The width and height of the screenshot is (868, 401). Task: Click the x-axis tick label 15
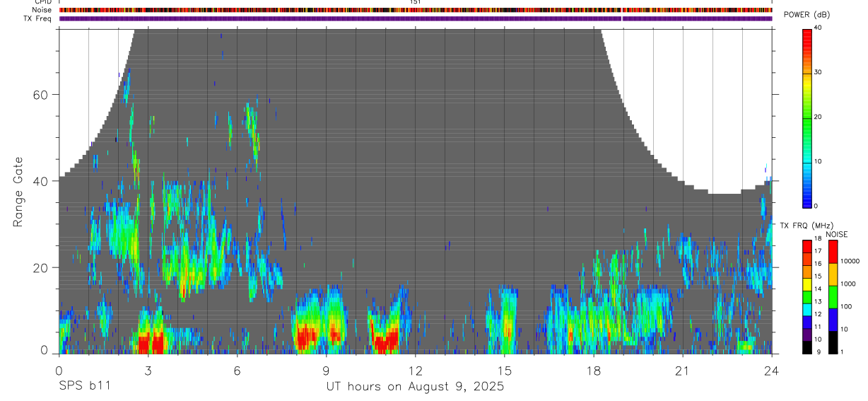pos(504,370)
